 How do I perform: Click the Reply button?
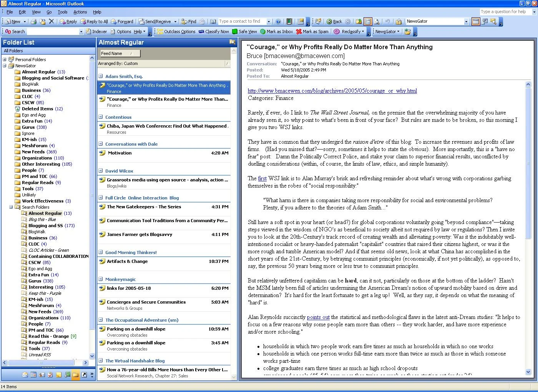[x=68, y=22]
